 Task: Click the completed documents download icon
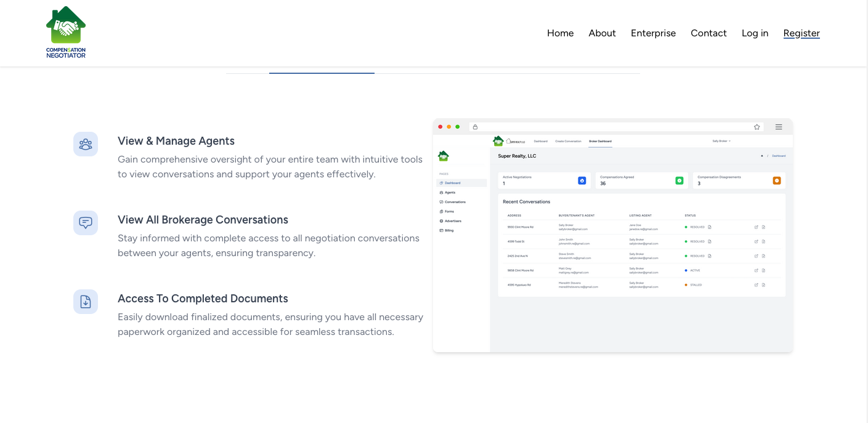[x=86, y=302]
